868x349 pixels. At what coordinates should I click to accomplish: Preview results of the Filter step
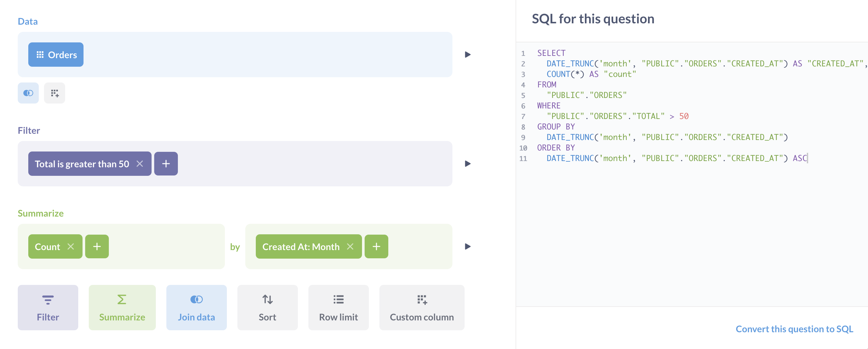point(467,164)
